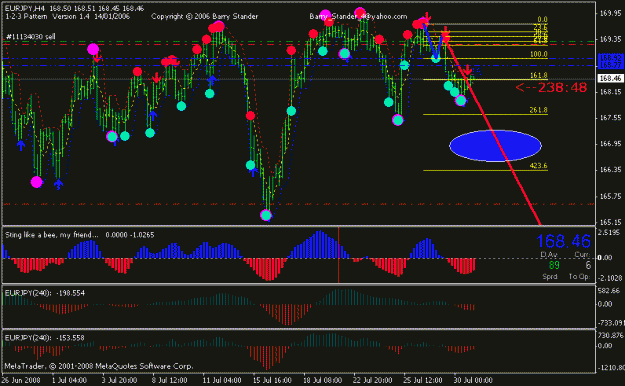The height and width of the screenshot is (386, 625).
Task: Click the "EURJPY,H4" chart title text
Action: [25, 8]
